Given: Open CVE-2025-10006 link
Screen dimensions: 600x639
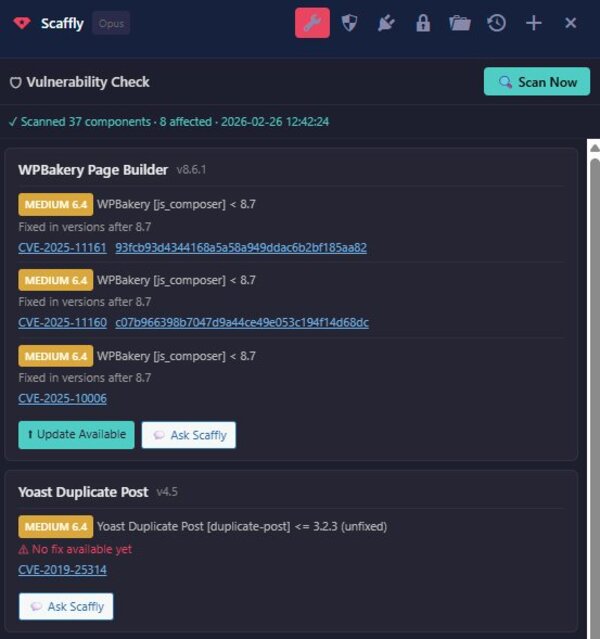Looking at the screenshot, I should click(x=62, y=398).
